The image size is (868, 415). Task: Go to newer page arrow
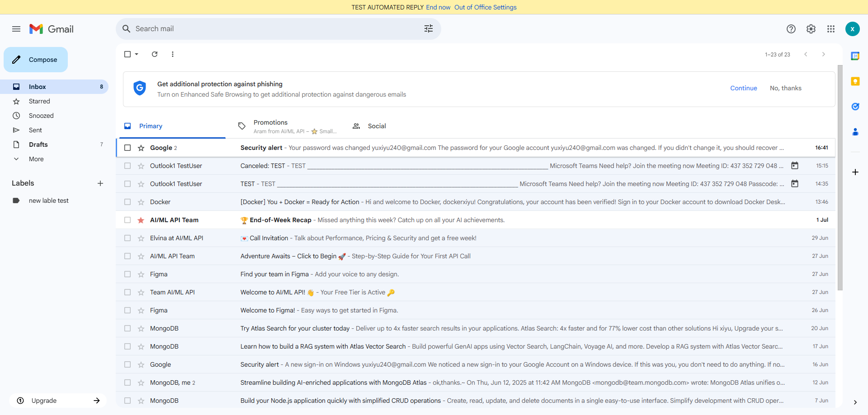[x=806, y=54]
